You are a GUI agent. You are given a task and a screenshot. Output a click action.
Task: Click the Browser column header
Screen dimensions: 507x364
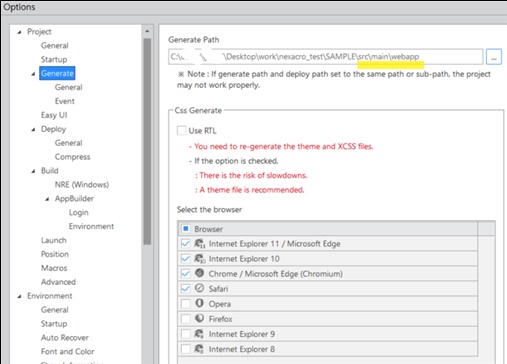(x=327, y=229)
